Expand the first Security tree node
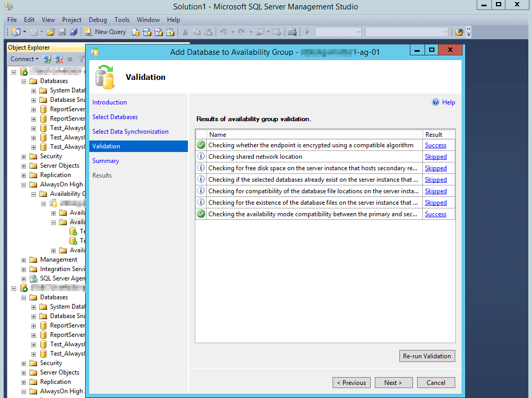 point(23,157)
